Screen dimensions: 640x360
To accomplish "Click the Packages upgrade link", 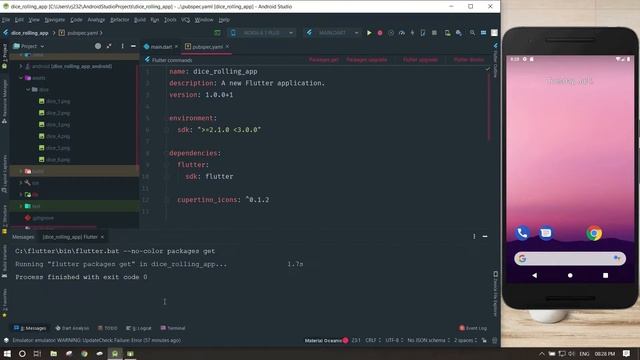I will point(367,60).
